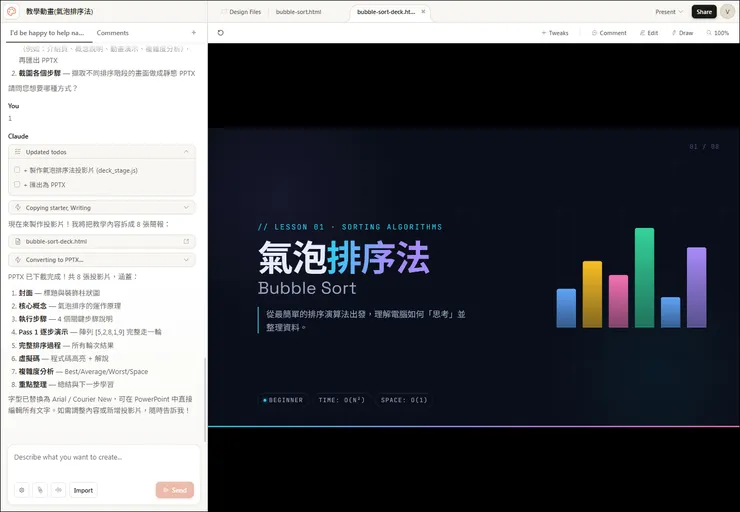Switch to bubble-sort.html tab

pos(298,12)
